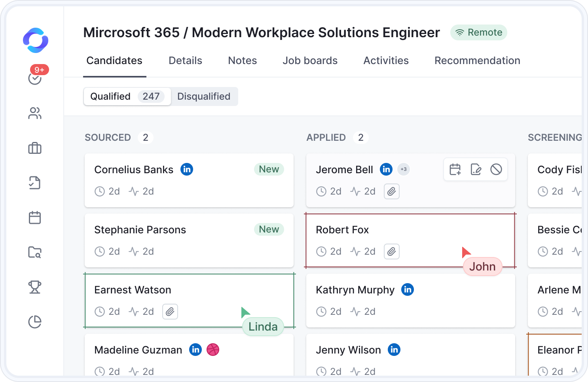Open tasks icon with 9+ badge

36,76
